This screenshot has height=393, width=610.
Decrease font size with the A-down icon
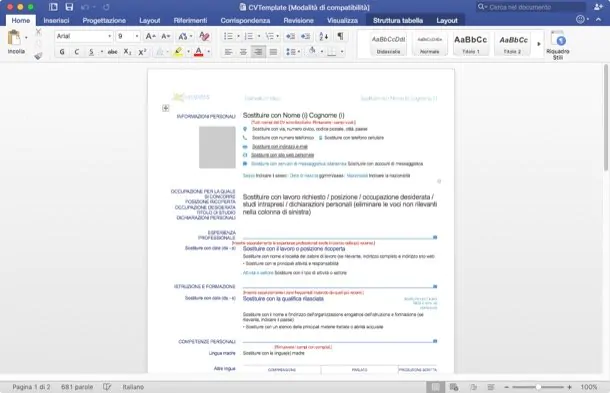(166, 36)
